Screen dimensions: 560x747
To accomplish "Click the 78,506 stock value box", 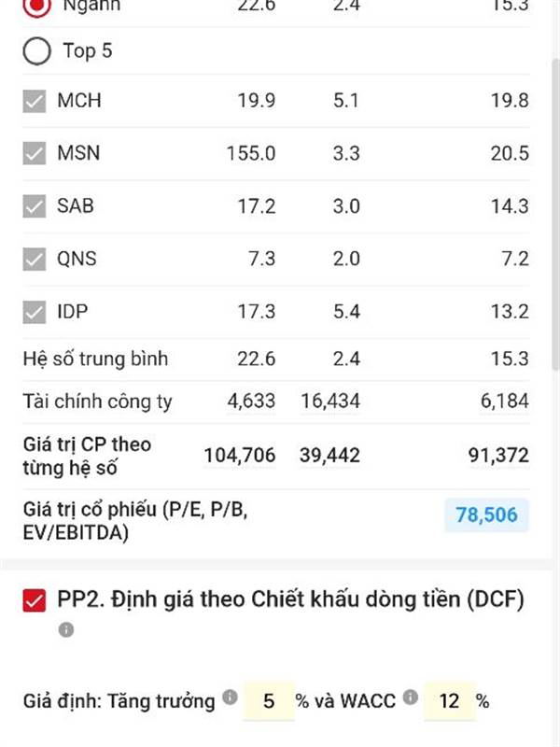I will 486,515.
